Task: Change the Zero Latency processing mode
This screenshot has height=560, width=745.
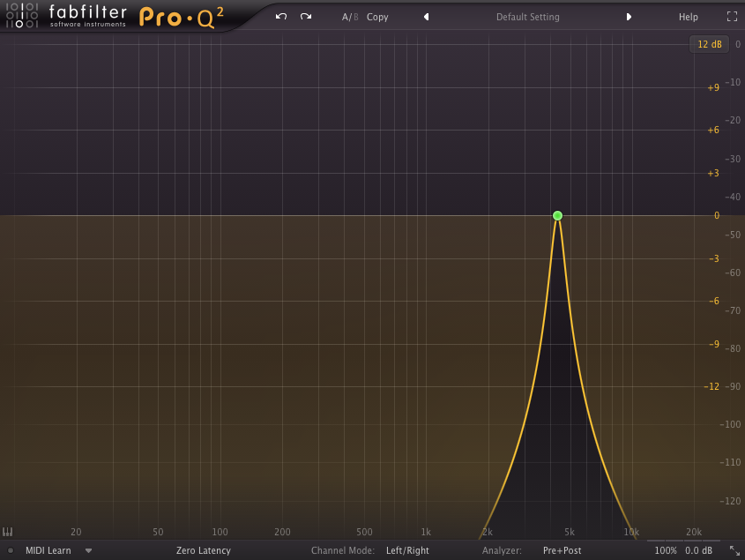Action: [x=203, y=550]
